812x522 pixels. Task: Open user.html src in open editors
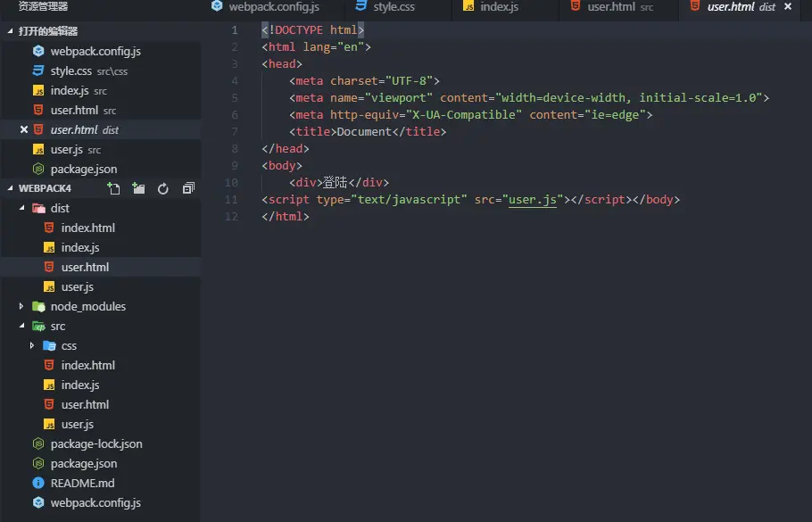101,111
